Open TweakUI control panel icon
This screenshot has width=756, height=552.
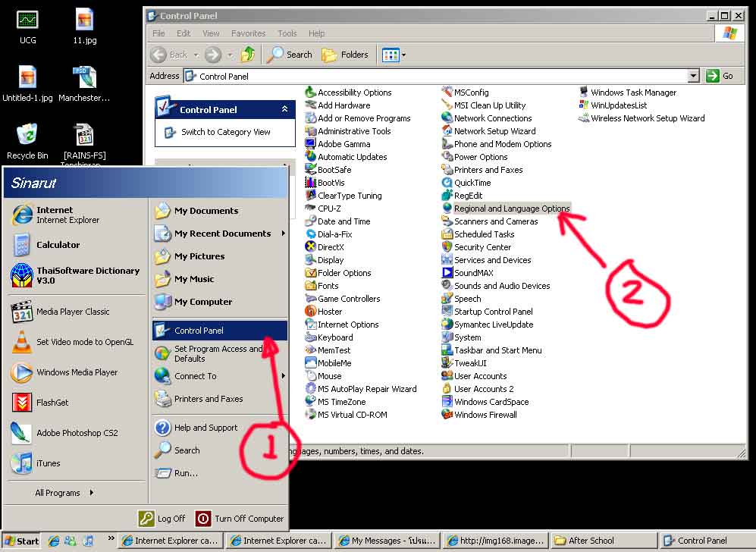point(464,363)
